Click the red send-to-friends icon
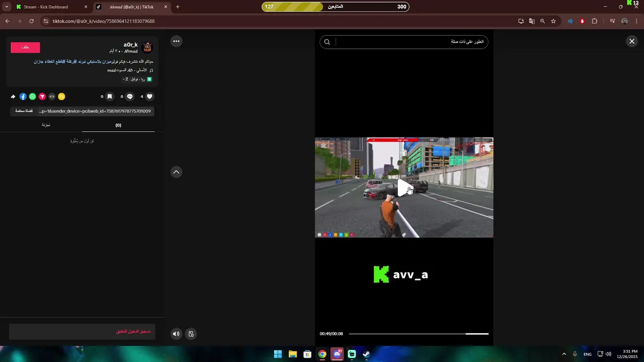Screen dimensions: 644x362 click(42, 97)
